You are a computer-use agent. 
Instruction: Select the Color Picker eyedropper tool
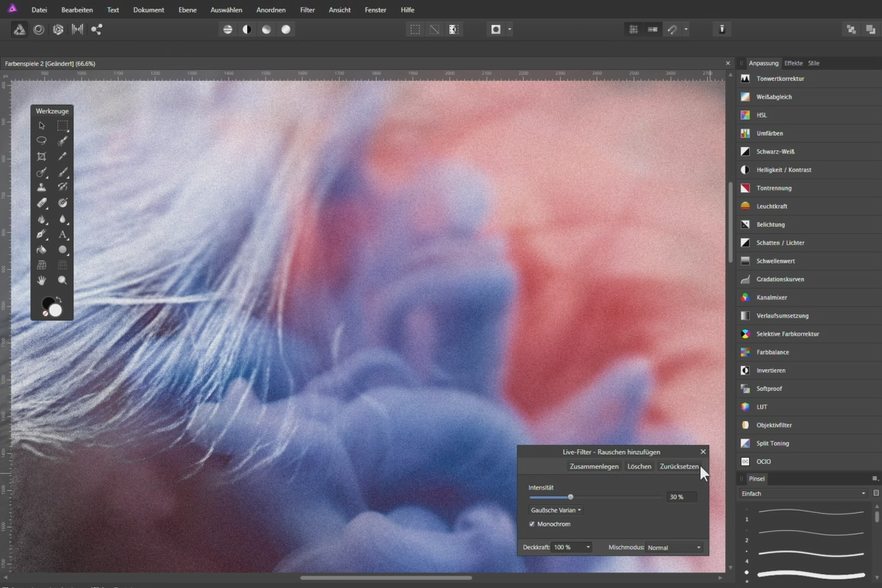tap(63, 157)
